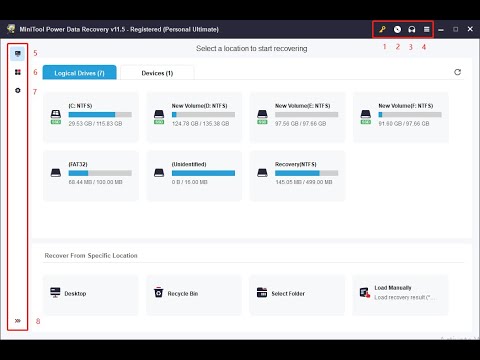Select the (FAT32) partition
This screenshot has width=480, height=360.
91,176
